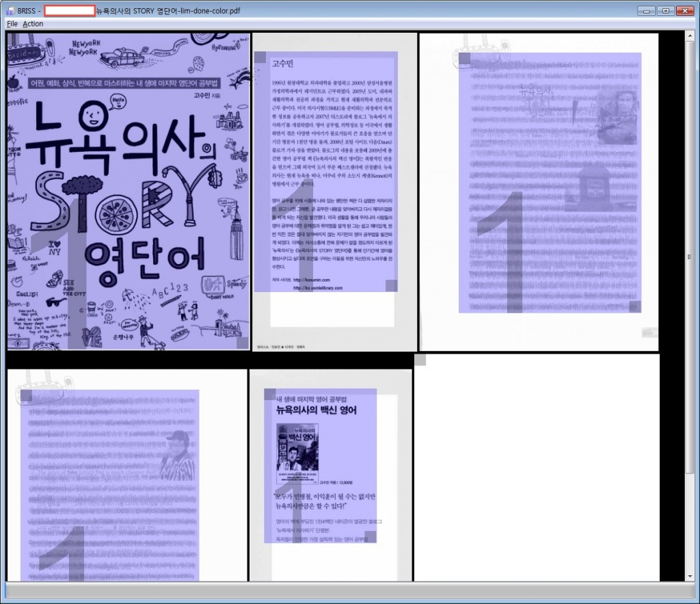Image resolution: width=700 pixels, height=604 pixels.
Task: Grab top-left crop handle on bottom-left page
Action: point(27,395)
